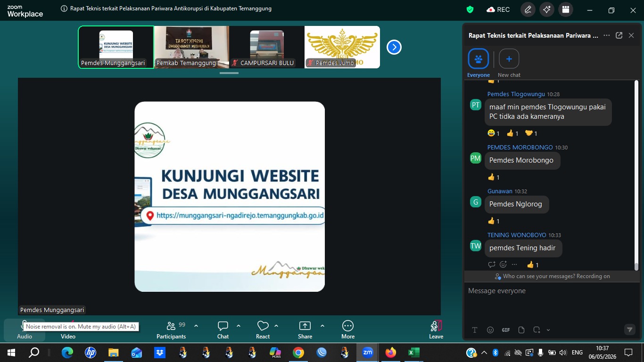Select the Pemdes Munggangsari video thumbnail
Screen dimensions: 644x362
(x=116, y=47)
